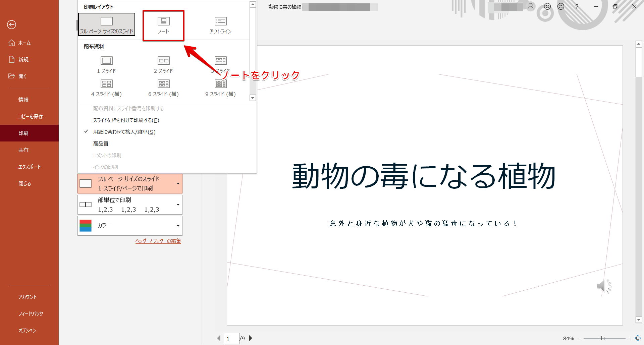Click the audio speaker icon on slide
644x345 pixels.
604,287
